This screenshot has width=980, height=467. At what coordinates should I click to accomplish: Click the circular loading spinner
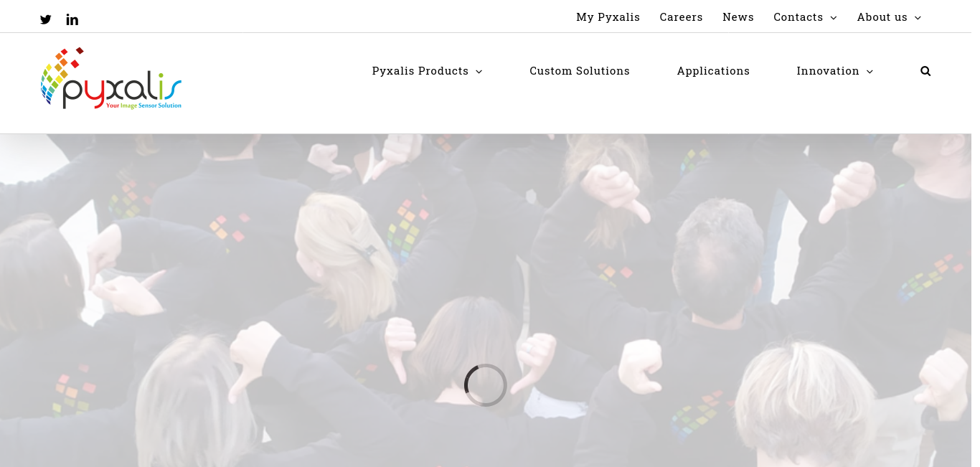coord(486,385)
